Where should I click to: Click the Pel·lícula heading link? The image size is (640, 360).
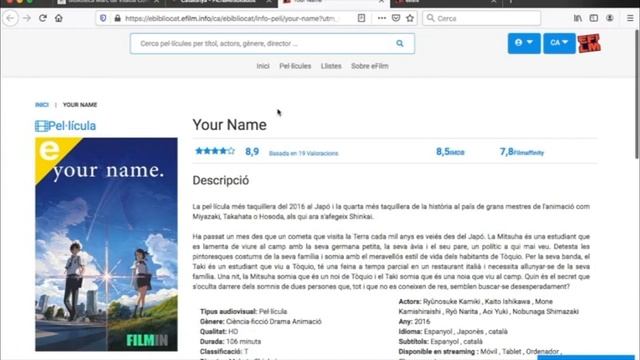[72, 126]
